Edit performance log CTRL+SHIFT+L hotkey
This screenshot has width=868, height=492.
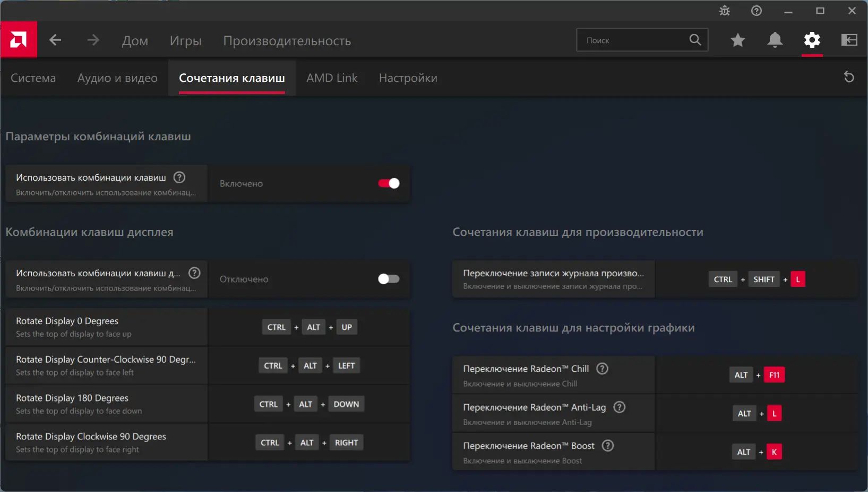pyautogui.click(x=757, y=279)
